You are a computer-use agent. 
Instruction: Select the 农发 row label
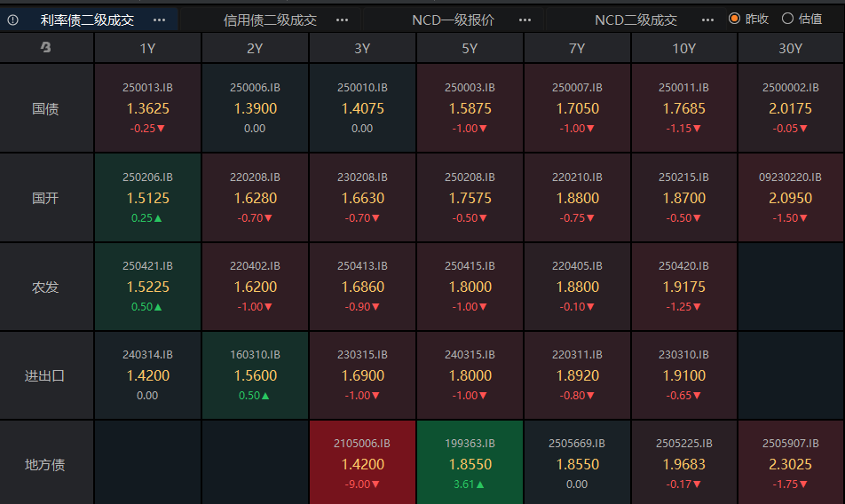46,287
